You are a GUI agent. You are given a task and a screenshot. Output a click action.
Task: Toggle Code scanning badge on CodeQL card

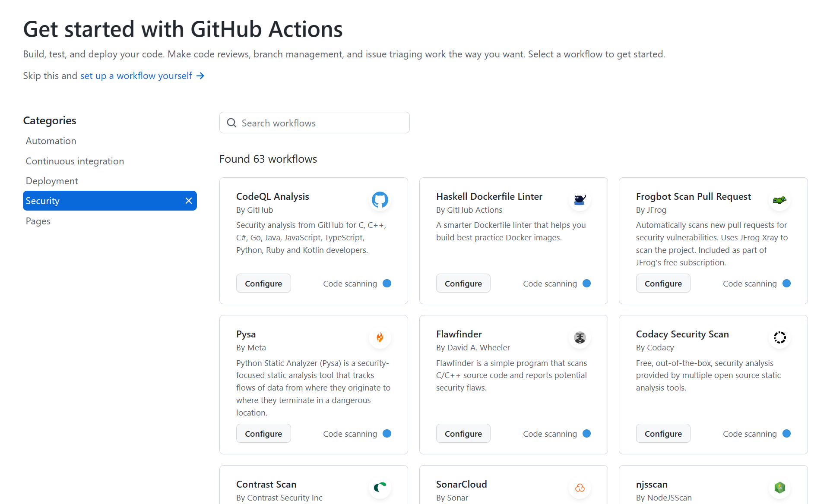pos(386,283)
